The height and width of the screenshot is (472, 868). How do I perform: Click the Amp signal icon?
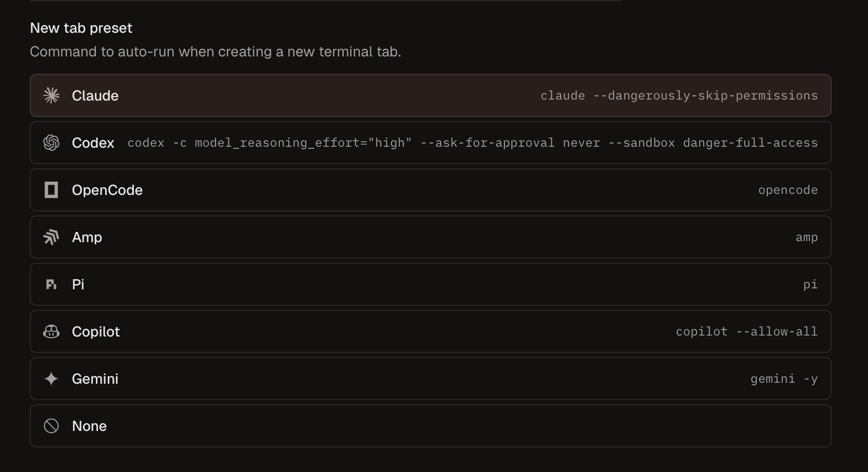(x=51, y=237)
